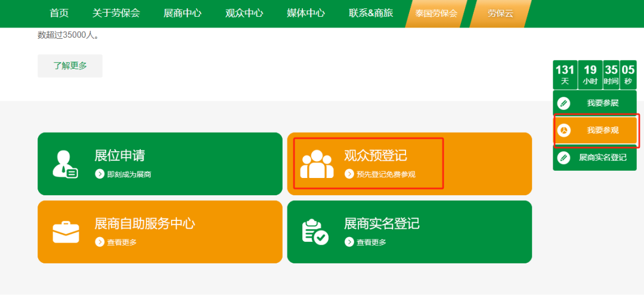Click the countdown days counter showing 131
The height and width of the screenshot is (301, 644).
point(565,75)
